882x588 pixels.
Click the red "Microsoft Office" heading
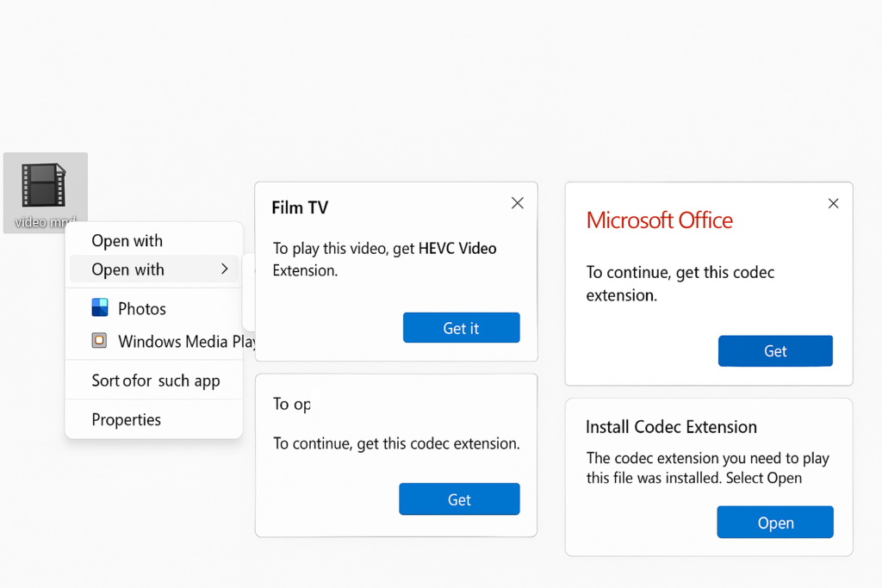tap(659, 220)
